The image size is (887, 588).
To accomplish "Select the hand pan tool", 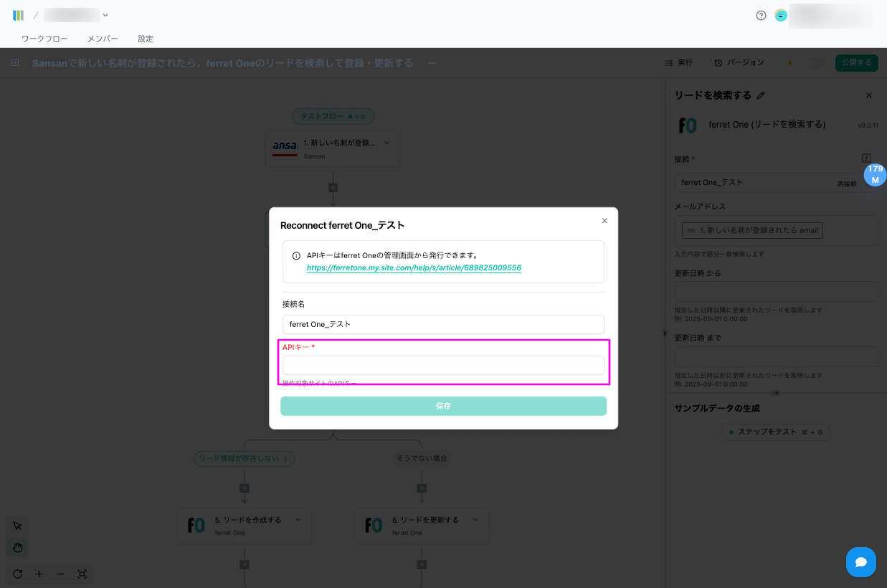I will click(x=18, y=548).
